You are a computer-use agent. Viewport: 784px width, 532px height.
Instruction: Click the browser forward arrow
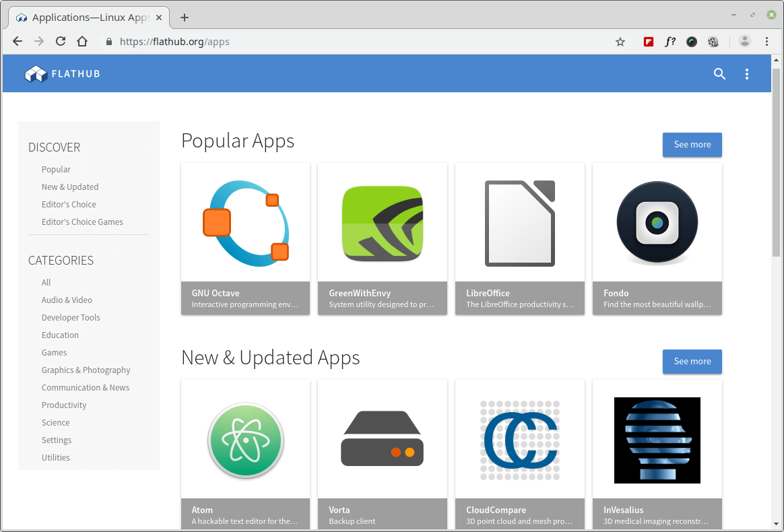click(39, 42)
